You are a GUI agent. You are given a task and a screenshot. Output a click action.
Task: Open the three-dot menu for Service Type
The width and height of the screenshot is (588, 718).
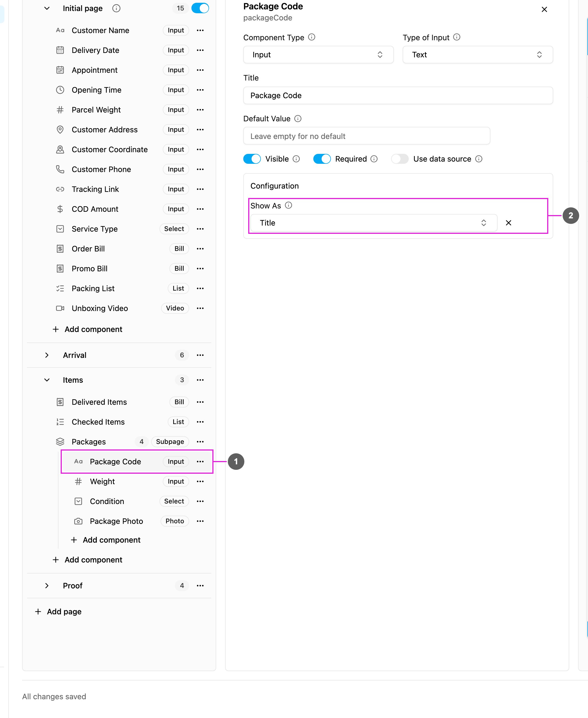coord(200,229)
